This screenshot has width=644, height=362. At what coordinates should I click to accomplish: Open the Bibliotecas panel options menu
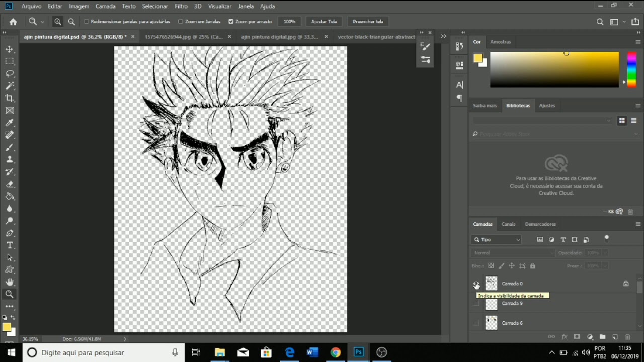pos(638,106)
